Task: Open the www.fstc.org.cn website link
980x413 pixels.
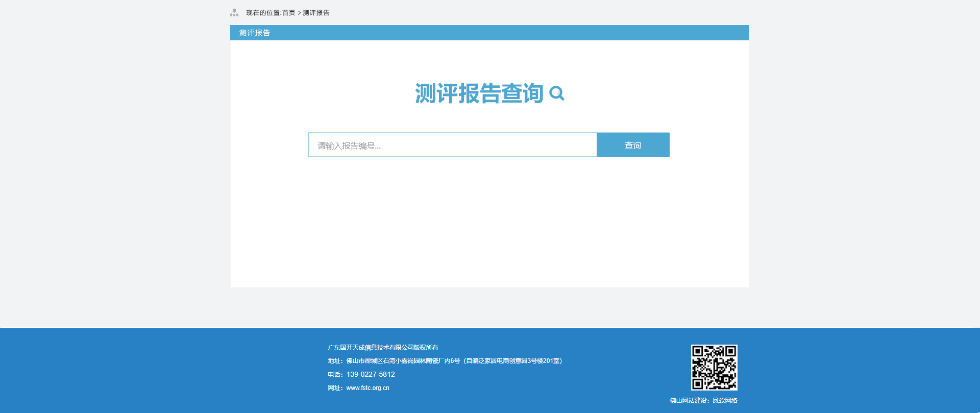Action: point(367,388)
